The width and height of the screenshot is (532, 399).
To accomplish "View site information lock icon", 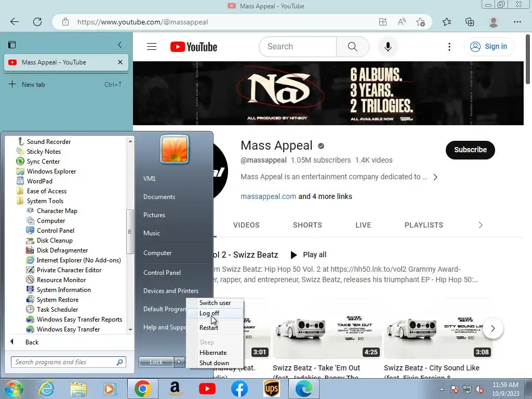I will [65, 22].
